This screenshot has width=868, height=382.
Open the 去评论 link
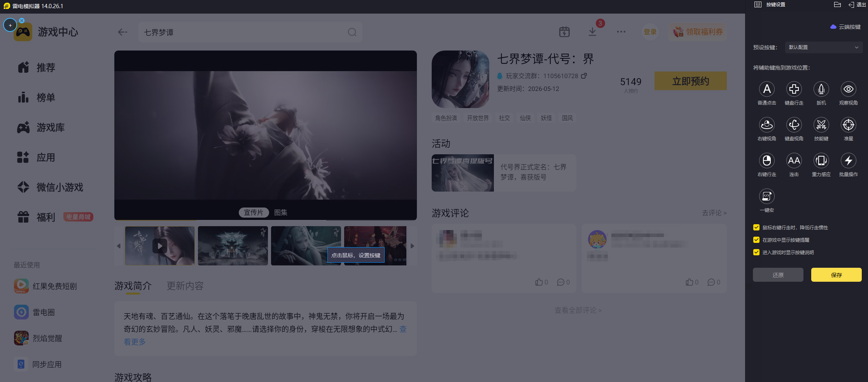click(x=714, y=213)
